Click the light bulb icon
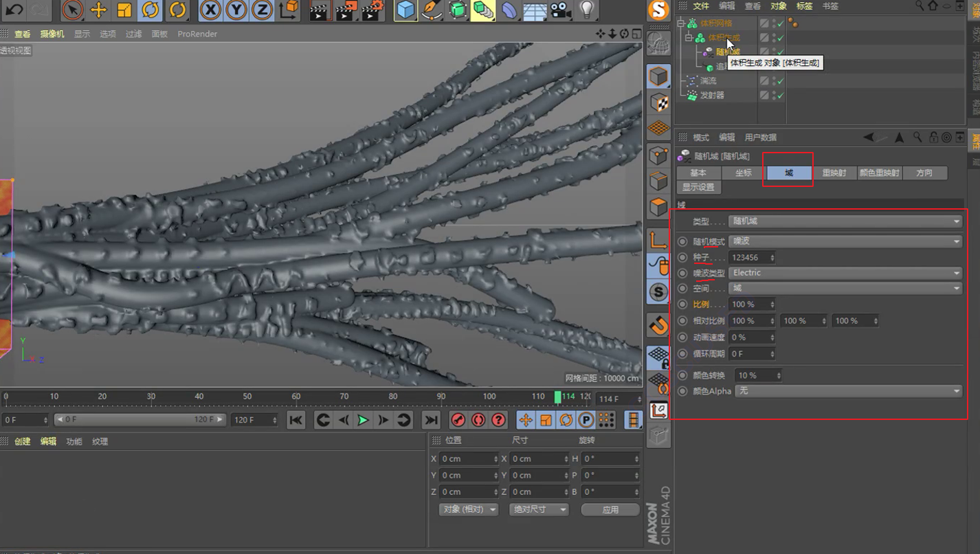 [586, 10]
